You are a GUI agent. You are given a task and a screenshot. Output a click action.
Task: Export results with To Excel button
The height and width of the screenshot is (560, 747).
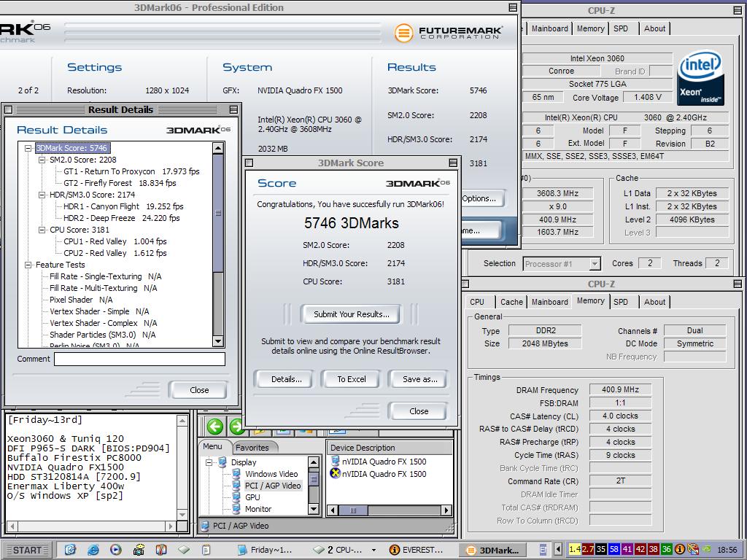tap(352, 379)
